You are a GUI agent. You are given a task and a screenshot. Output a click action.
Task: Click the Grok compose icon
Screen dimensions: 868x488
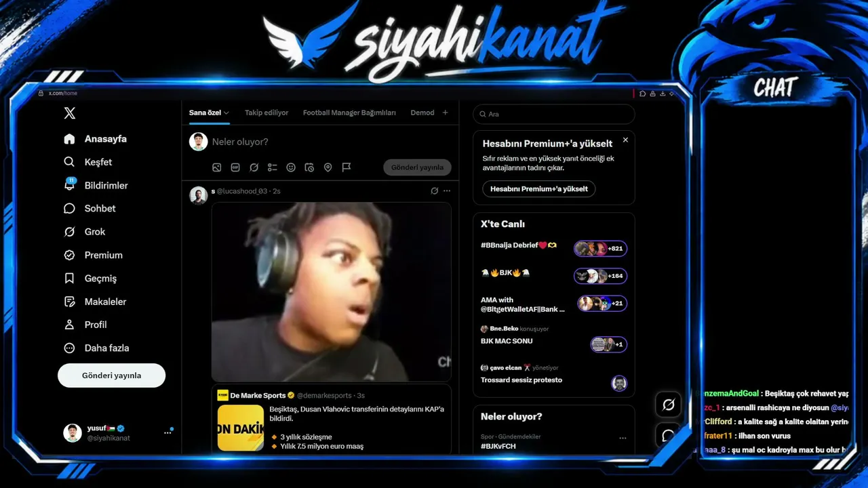[x=254, y=167]
